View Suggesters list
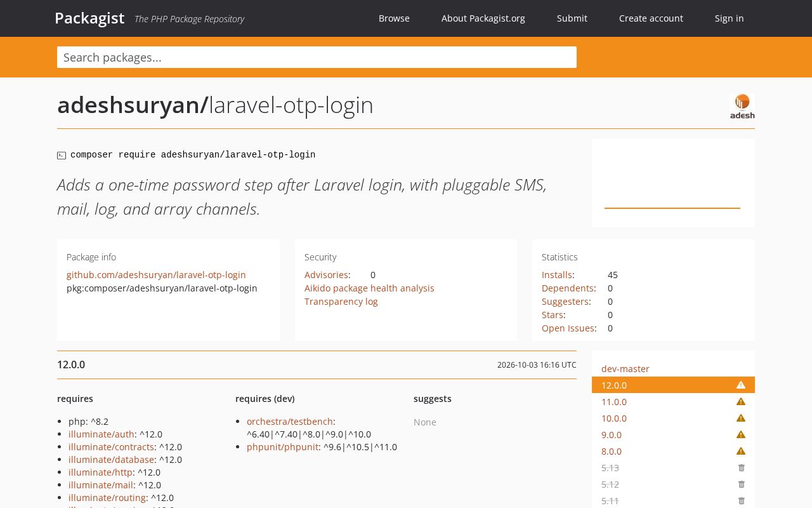 point(565,302)
